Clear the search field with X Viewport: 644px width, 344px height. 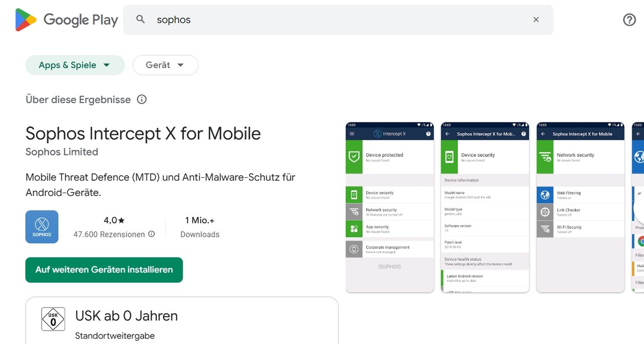point(536,20)
